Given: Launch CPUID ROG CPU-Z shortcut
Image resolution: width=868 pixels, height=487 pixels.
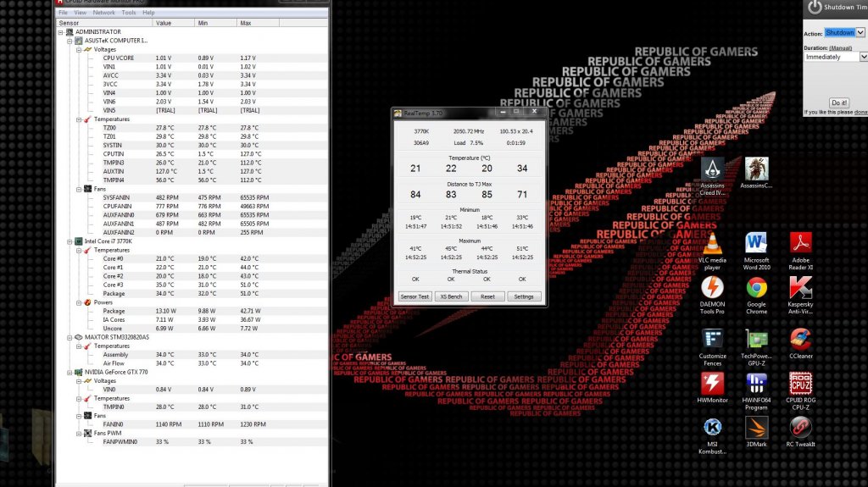Looking at the screenshot, I should point(800,391).
